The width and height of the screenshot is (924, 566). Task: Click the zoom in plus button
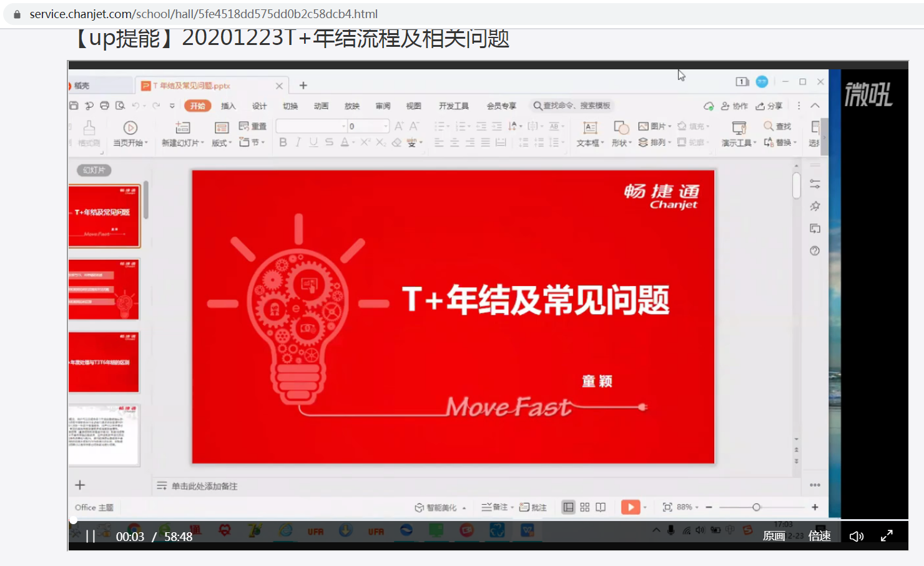(x=815, y=507)
